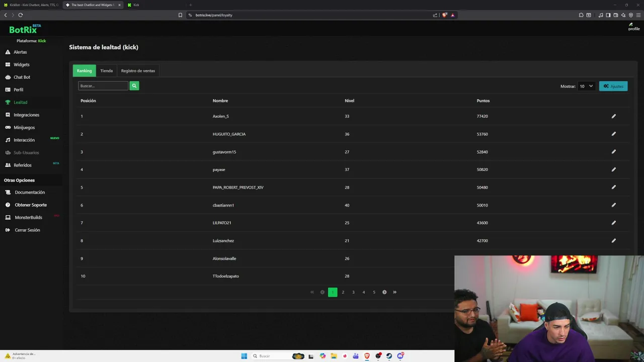Image resolution: width=644 pixels, height=362 pixels.
Task: Click the Ajustes settings button
Action: 613,86
